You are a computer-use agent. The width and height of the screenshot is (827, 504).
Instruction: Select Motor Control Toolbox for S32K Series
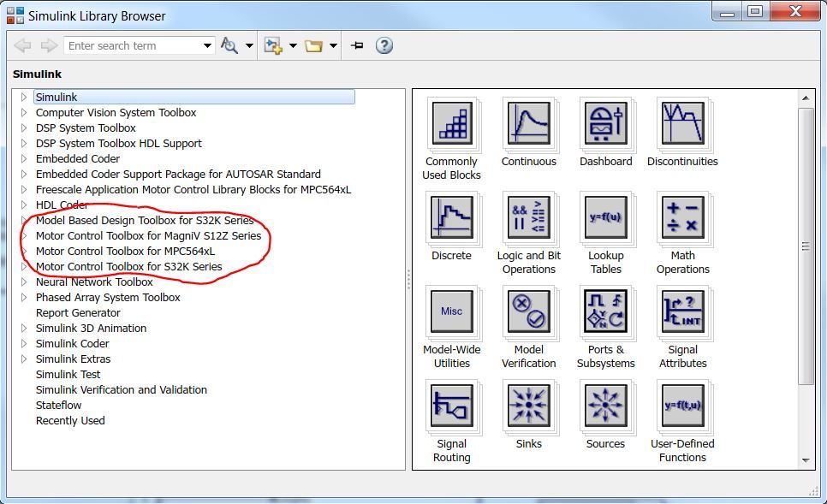coord(128,267)
